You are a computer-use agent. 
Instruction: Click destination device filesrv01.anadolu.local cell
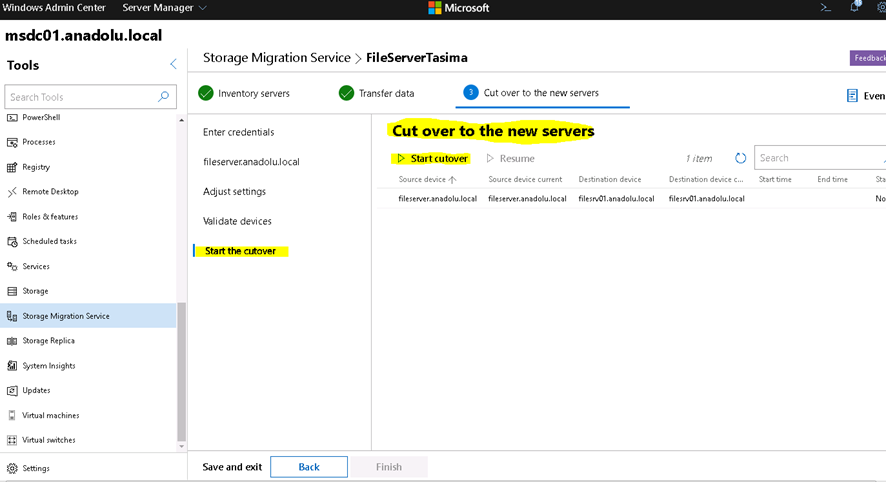point(616,199)
